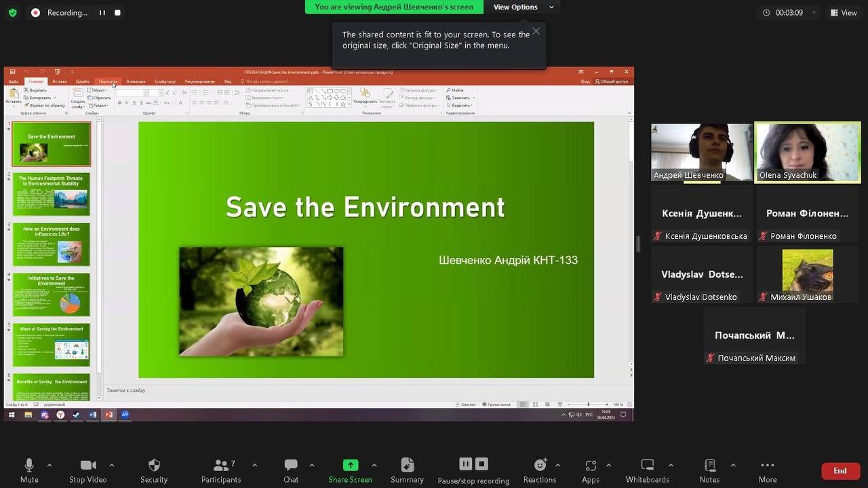Select Olena Syvachuk's video thumbnail
Viewport: 868px width, 488px height.
pos(808,153)
